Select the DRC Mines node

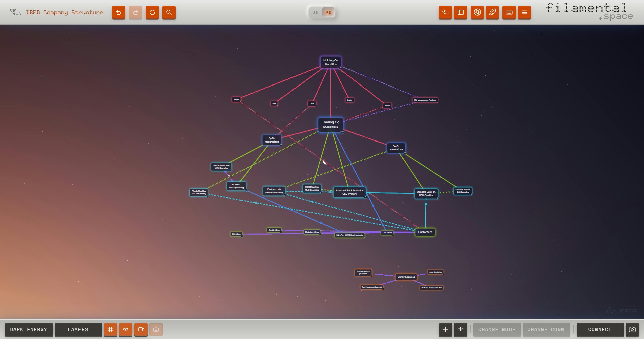(236, 234)
